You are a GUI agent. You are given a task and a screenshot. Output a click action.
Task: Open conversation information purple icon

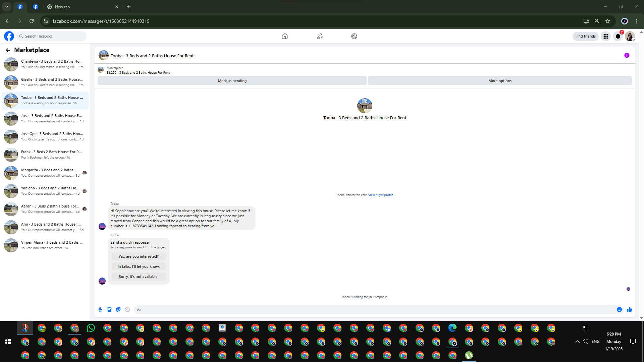click(627, 56)
